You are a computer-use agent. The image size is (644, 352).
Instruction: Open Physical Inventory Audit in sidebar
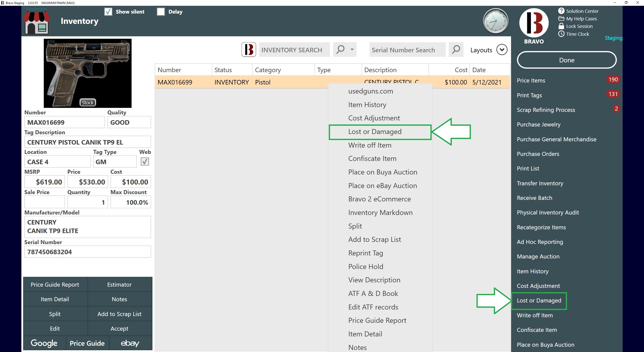click(x=548, y=212)
